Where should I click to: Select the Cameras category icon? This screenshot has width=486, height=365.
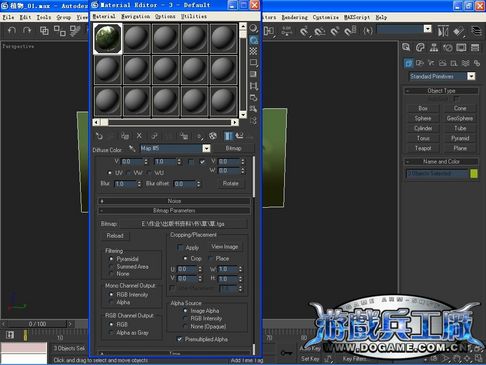443,63
